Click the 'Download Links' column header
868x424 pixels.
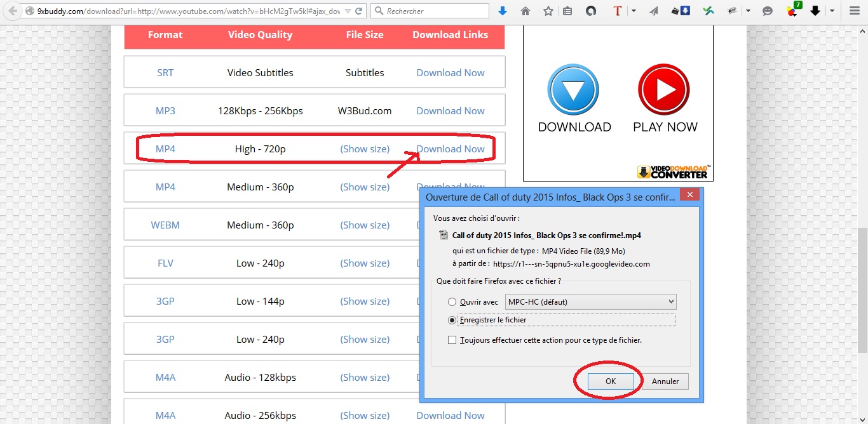coord(451,35)
